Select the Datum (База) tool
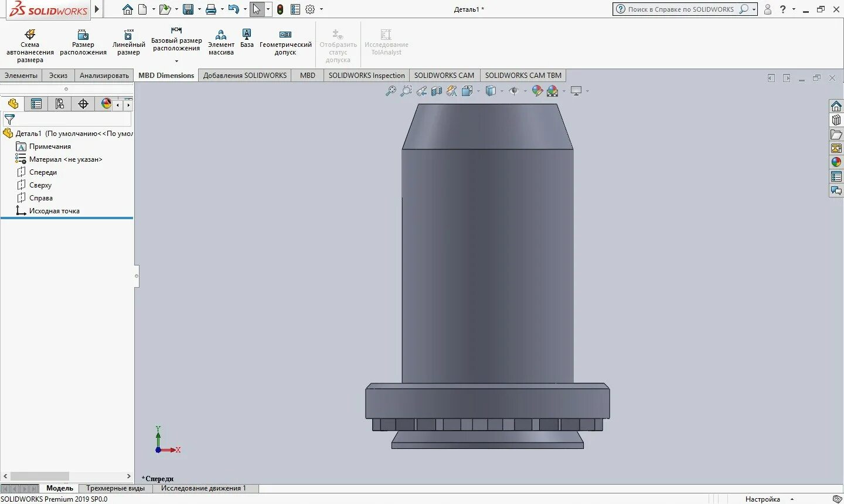 coord(247,39)
